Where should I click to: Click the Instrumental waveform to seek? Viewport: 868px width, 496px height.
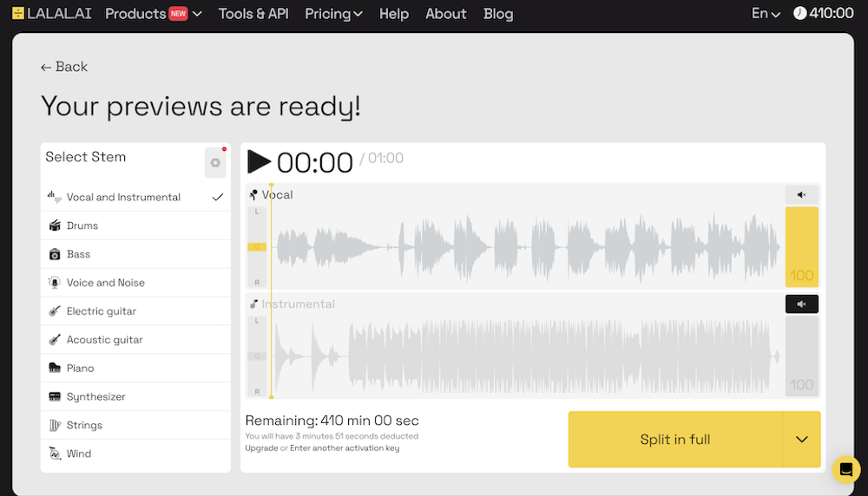click(x=528, y=356)
